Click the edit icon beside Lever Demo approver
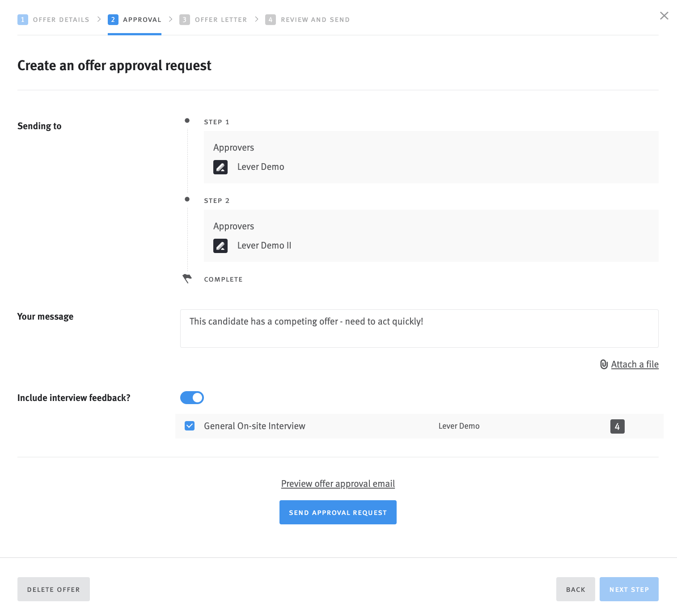The height and width of the screenshot is (616, 677). click(x=220, y=167)
